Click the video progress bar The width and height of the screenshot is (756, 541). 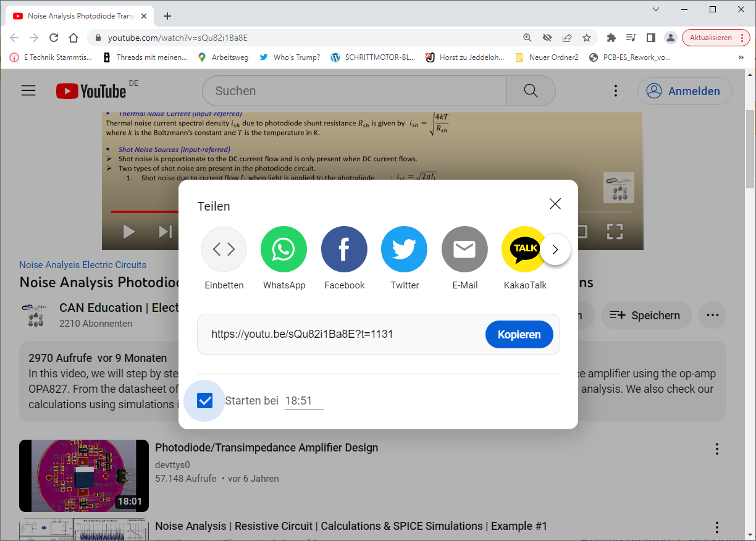point(372,212)
